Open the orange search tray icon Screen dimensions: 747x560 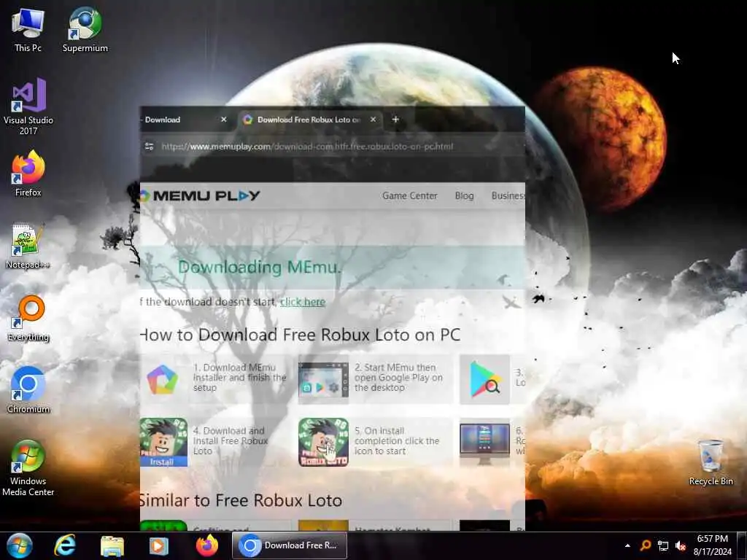pyautogui.click(x=646, y=545)
